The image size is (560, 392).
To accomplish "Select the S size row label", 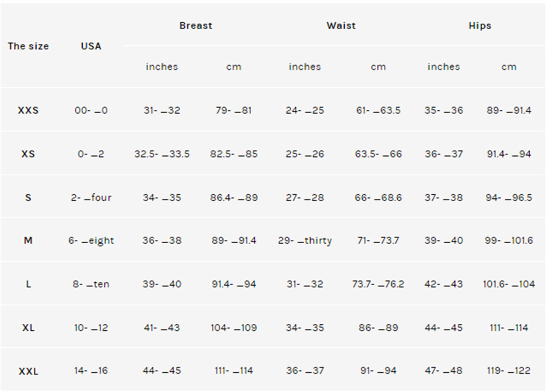I will click(x=28, y=197).
